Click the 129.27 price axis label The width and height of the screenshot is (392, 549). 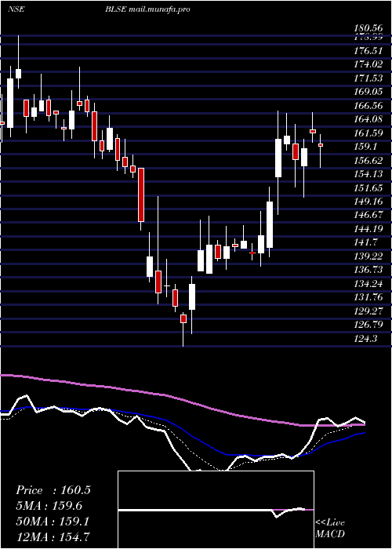click(368, 311)
